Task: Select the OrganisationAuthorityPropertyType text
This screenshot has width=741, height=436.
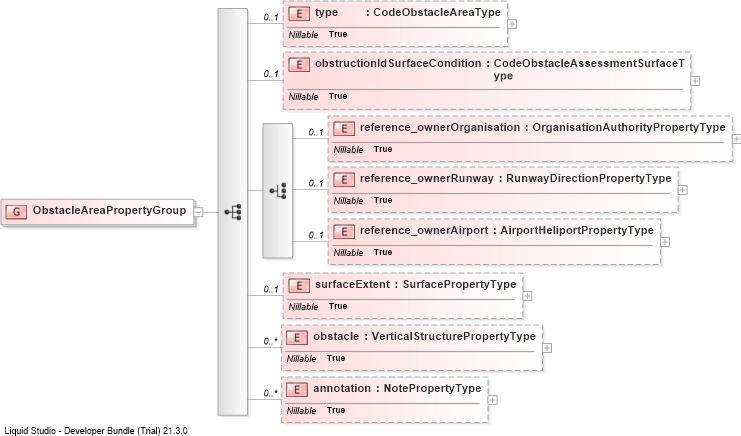Action: pyautogui.click(x=629, y=128)
